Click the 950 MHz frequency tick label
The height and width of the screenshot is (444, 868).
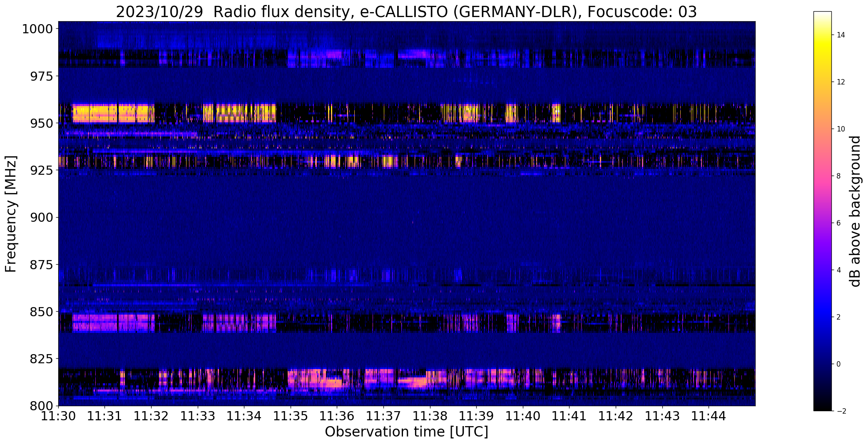pyautogui.click(x=42, y=124)
